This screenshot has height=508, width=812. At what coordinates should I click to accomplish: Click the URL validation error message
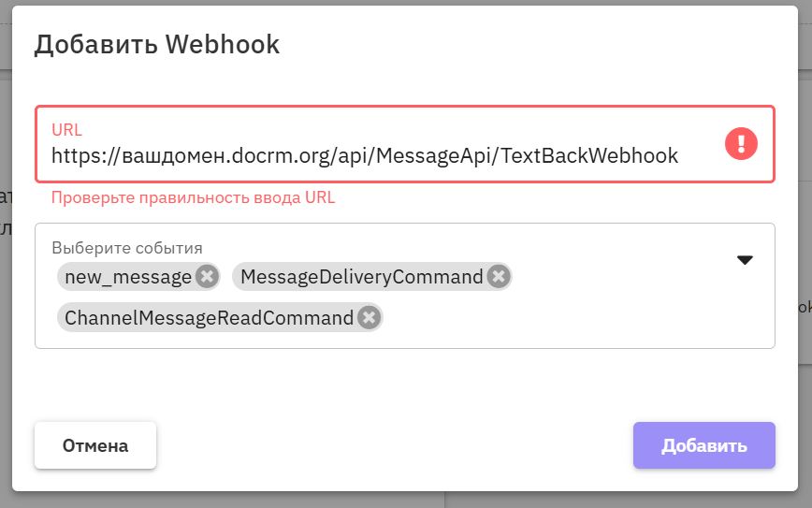pos(193,197)
